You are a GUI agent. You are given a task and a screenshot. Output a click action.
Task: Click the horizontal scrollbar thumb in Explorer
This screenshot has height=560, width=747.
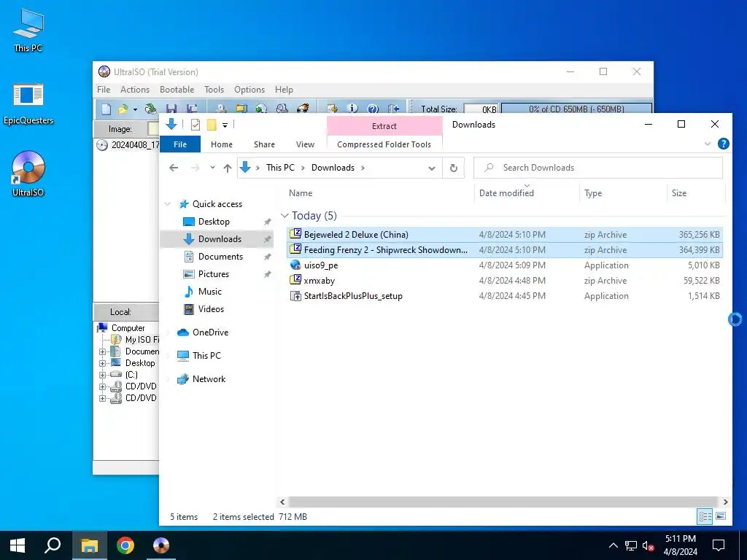point(503,502)
